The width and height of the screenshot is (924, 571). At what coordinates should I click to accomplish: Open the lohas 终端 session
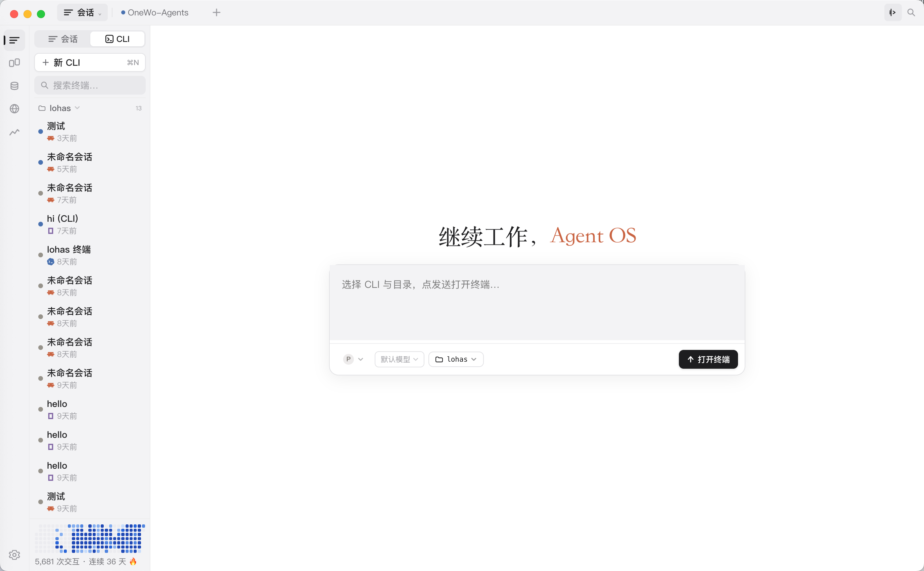[90, 255]
